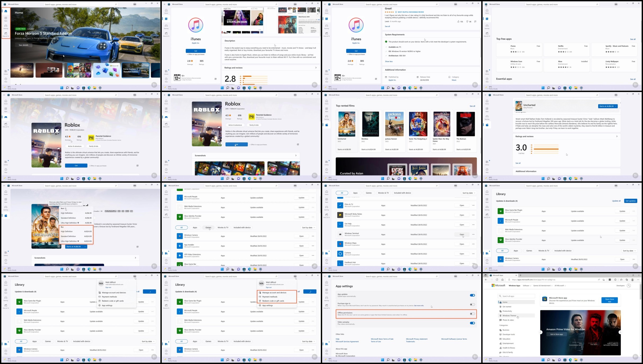
Task: Open the Starts at AU$6.99 dropdown beside the Uncharted title
Action: pos(608,106)
